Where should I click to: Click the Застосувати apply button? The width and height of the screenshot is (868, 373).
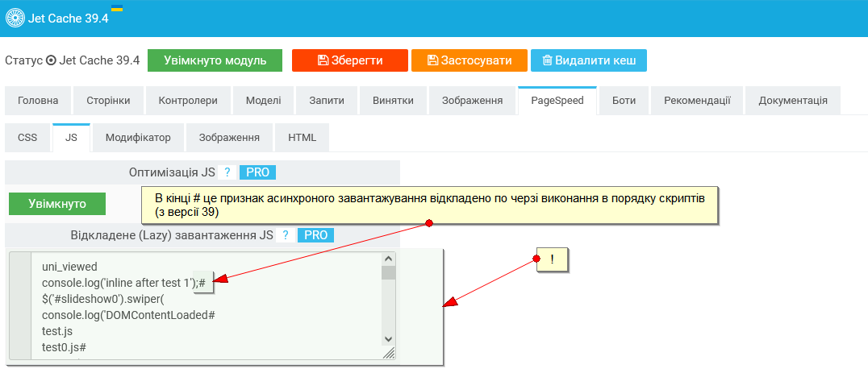pos(469,60)
